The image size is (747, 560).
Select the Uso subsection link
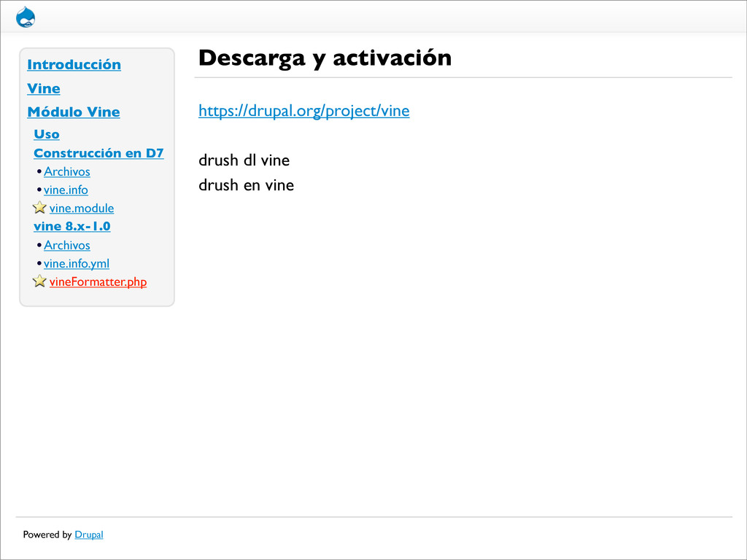click(x=47, y=134)
